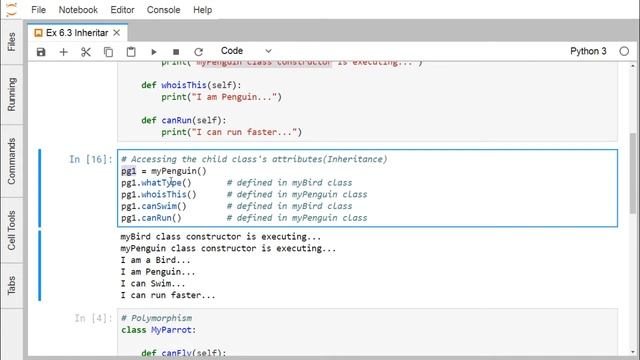Open the Notebook menu
640x360 pixels.
78,10
